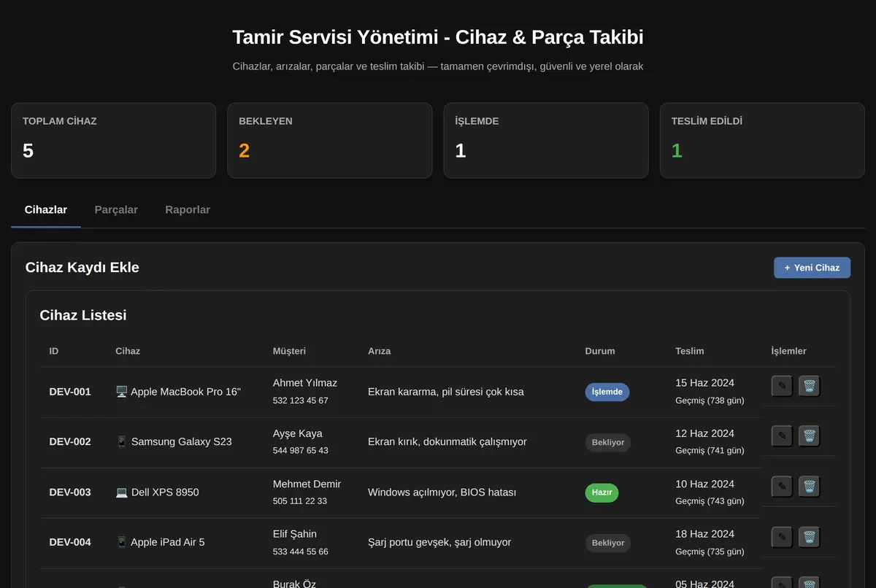This screenshot has height=588, width=876.
Task: Click fault text Şarj portu gevşek, şarj olmuyor
Action: click(439, 543)
